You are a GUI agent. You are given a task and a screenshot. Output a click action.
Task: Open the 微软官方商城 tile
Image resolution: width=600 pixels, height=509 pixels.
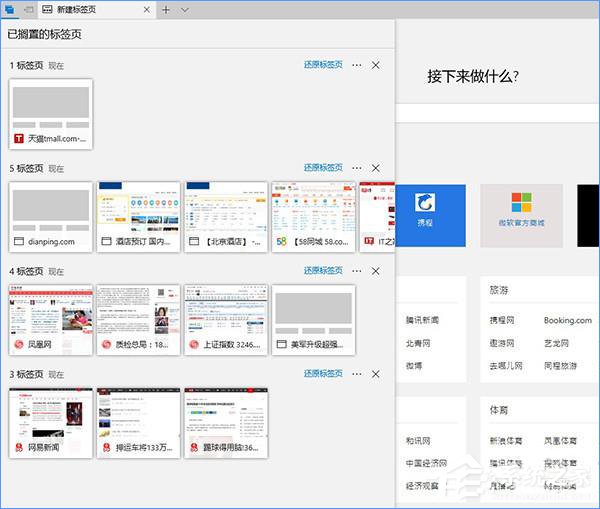point(521,214)
